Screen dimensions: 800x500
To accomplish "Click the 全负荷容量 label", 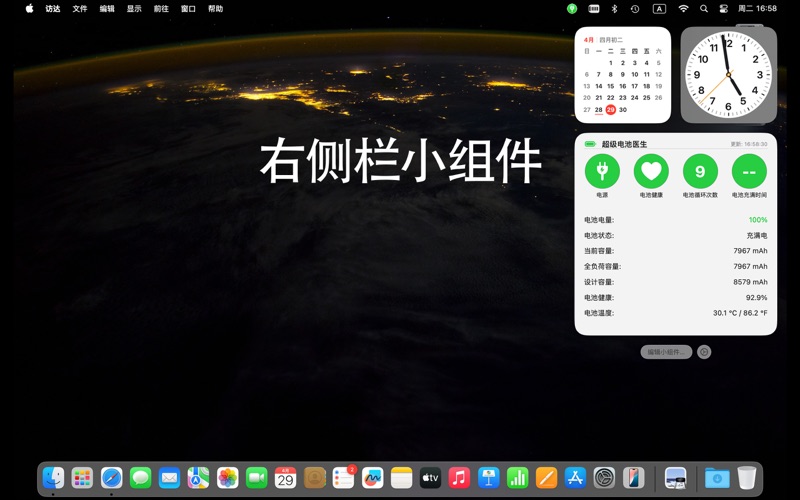I will coord(602,266).
